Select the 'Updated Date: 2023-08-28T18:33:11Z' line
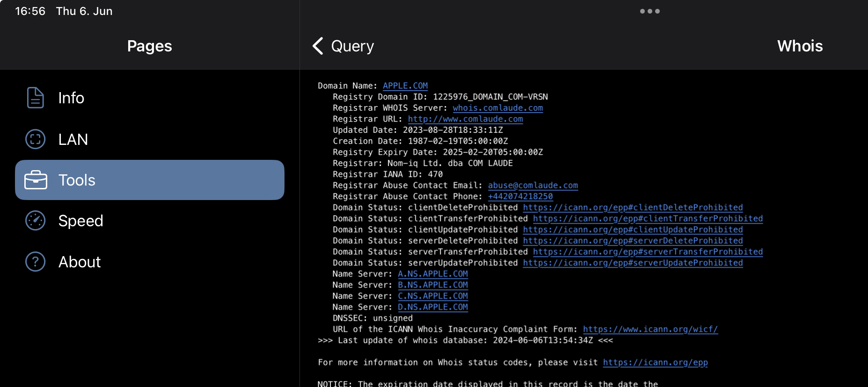 (418, 130)
